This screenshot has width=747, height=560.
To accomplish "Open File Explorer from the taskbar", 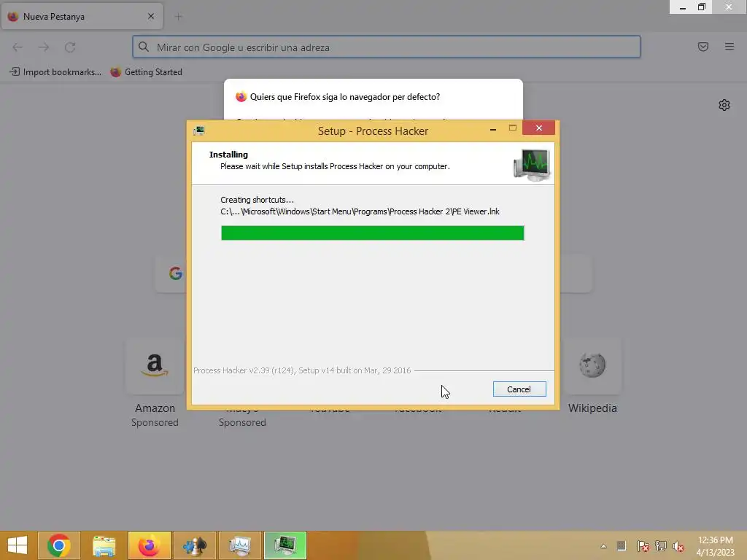I will [104, 545].
